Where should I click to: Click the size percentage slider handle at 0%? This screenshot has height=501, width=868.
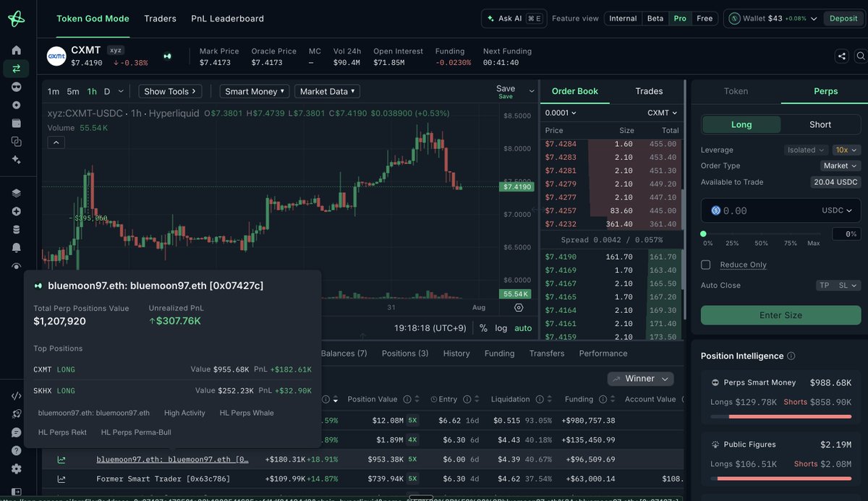tap(703, 234)
